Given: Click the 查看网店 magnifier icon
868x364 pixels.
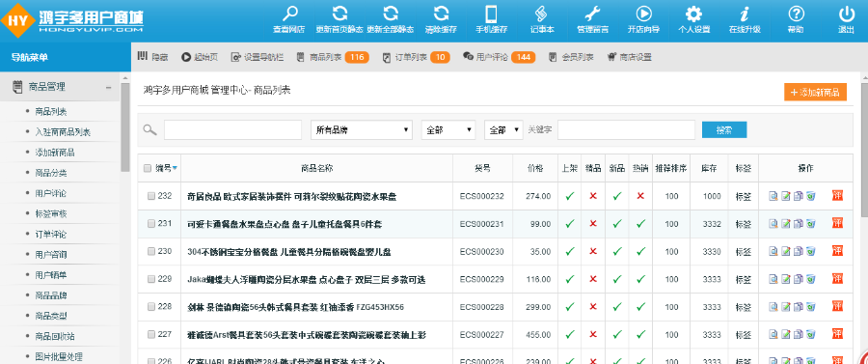Looking at the screenshot, I should tap(289, 14).
